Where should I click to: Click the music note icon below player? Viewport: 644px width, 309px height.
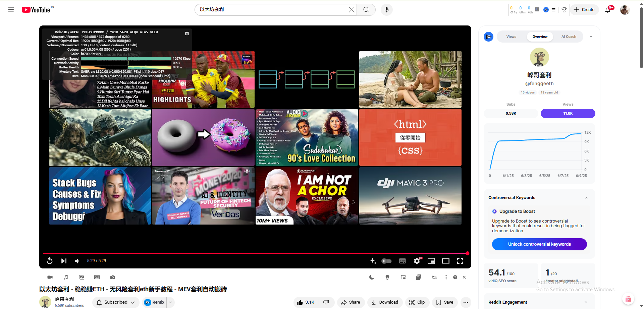(x=66, y=277)
